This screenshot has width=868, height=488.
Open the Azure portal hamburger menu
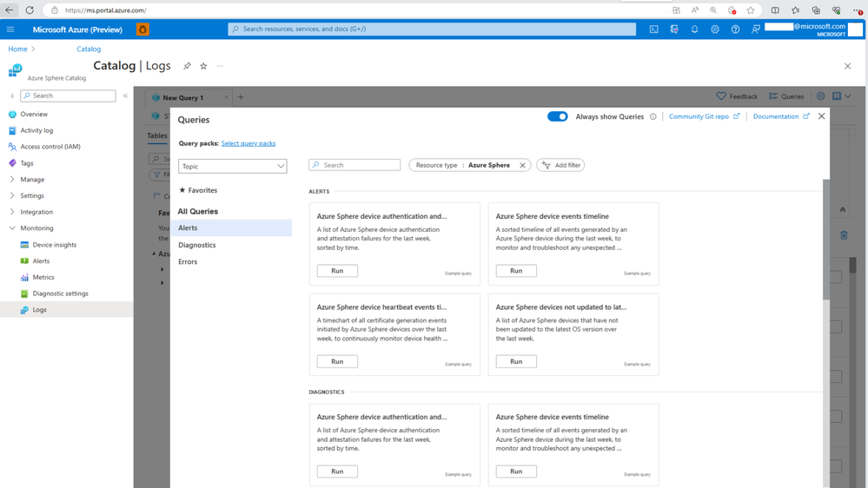click(x=10, y=30)
